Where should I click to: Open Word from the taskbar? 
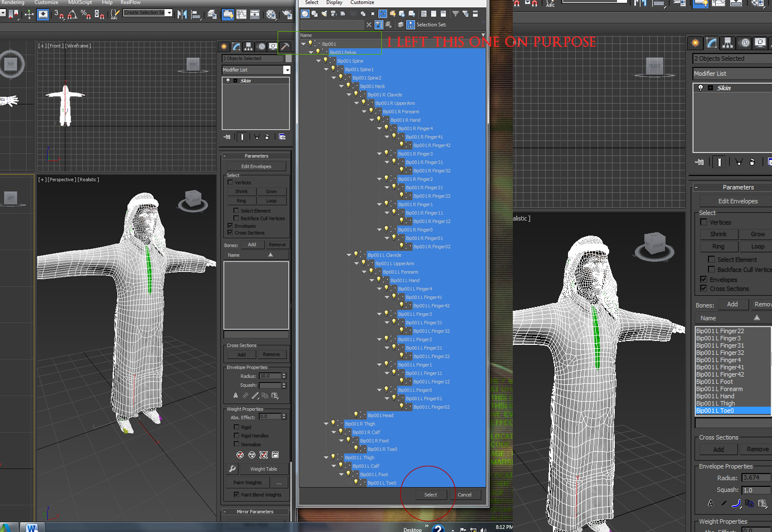(x=33, y=526)
